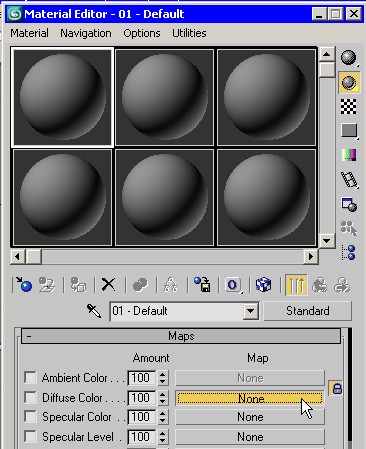Click the Select by Material icon
The width and height of the screenshot is (366, 449).
(349, 228)
